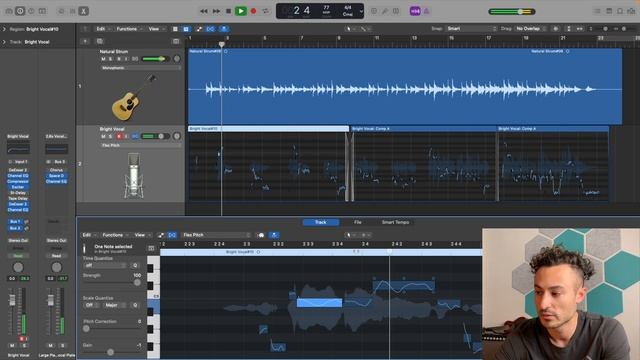The image size is (640, 360).
Task: Toggle the Metronome click icon
Action: click(427, 11)
